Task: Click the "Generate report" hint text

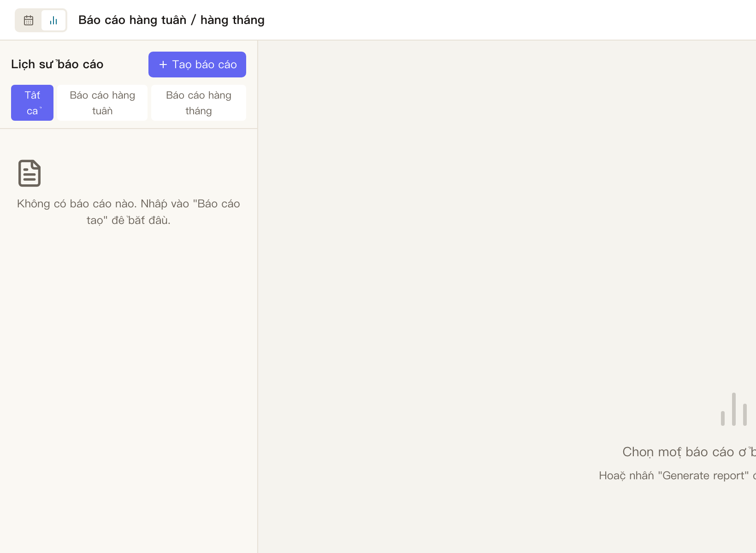Action: point(677,476)
